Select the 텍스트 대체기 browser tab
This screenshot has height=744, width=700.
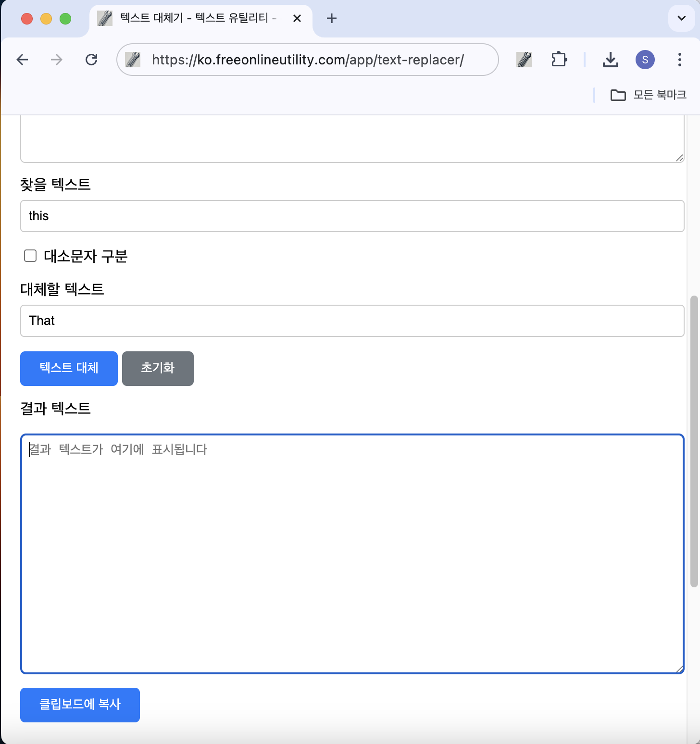(192, 18)
